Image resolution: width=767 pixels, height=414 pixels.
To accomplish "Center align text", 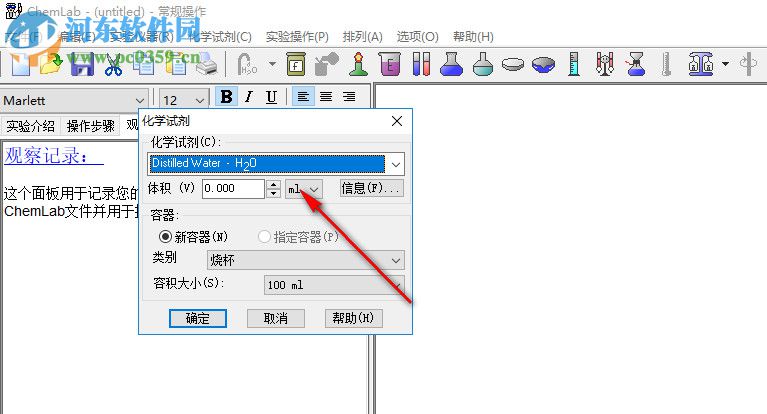I will (326, 96).
